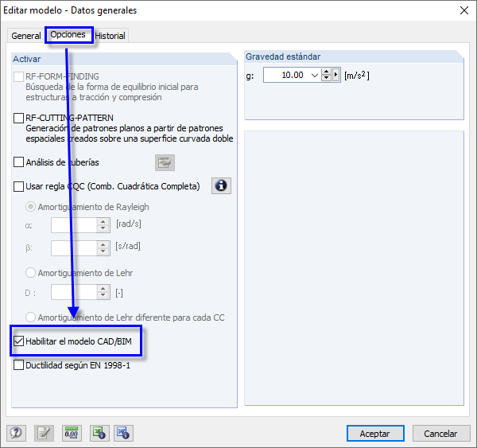Switch to the General tab
477x448 pixels.
26,36
